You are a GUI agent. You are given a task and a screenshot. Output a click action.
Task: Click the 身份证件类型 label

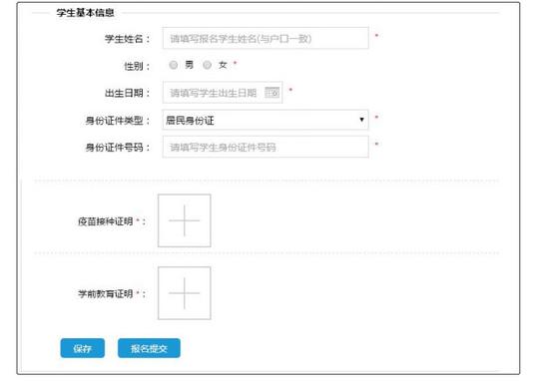[x=118, y=121]
